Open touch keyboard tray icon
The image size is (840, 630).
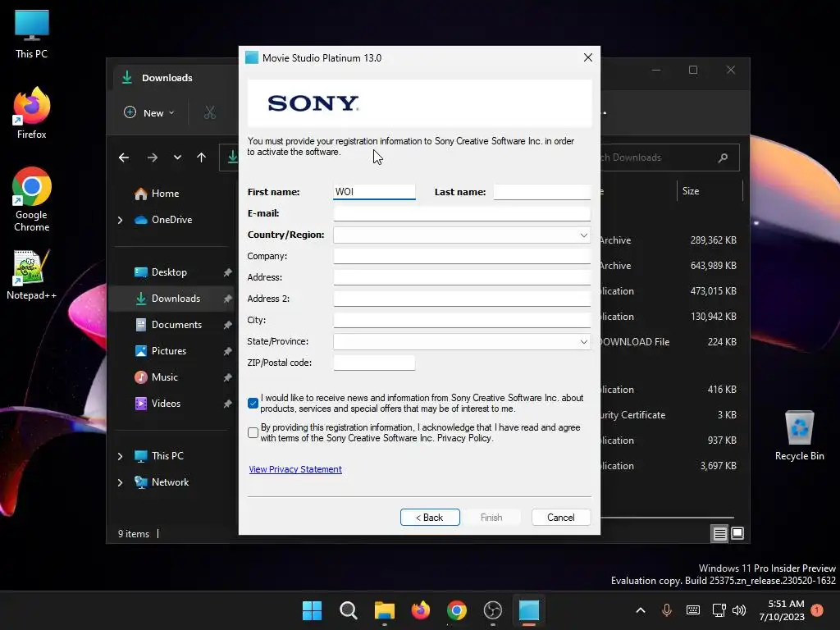[692, 610]
